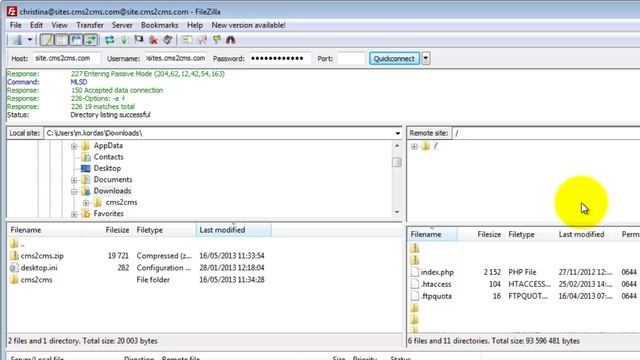The image size is (640, 360).
Task: Sort local files by Filename column
Action: tap(44, 230)
